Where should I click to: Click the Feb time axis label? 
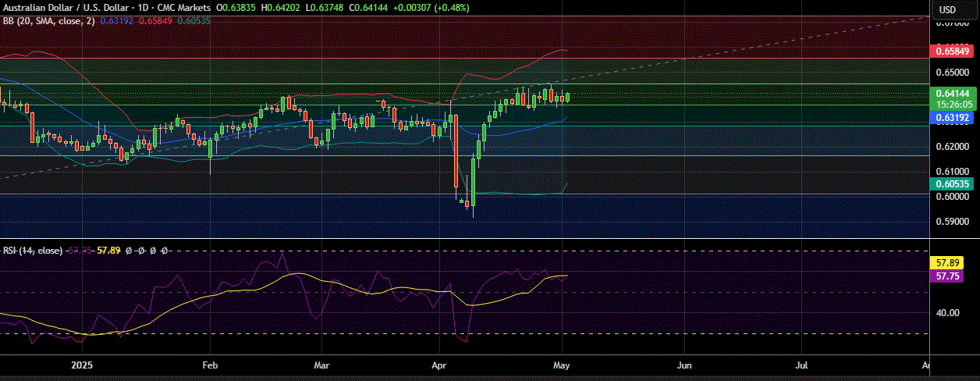[x=210, y=365]
